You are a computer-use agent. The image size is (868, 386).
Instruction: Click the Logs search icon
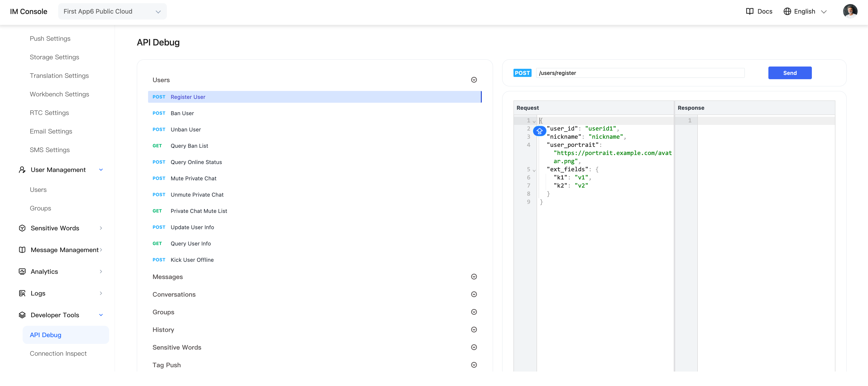click(22, 293)
